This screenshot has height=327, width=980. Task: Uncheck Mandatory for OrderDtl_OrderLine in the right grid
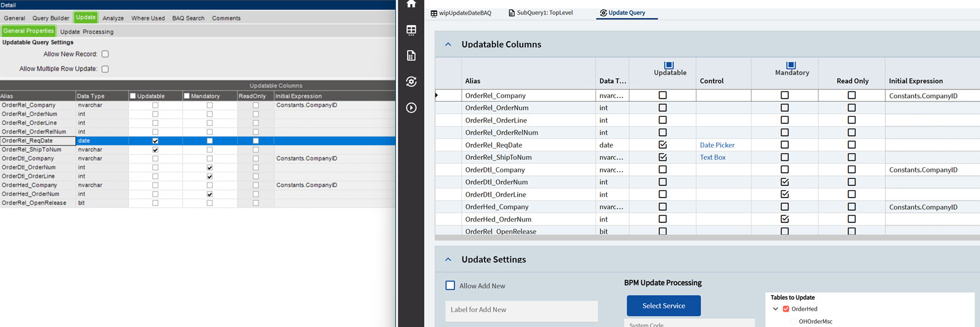click(785, 194)
